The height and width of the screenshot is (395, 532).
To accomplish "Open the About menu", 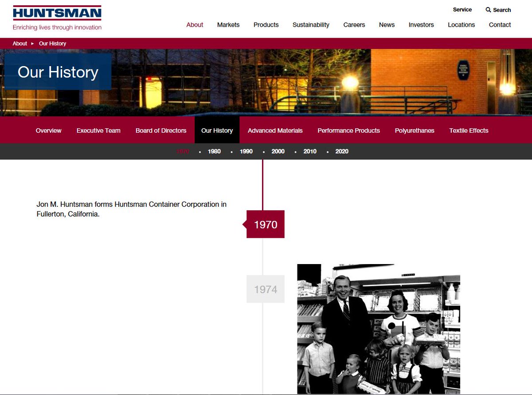I will pyautogui.click(x=195, y=25).
